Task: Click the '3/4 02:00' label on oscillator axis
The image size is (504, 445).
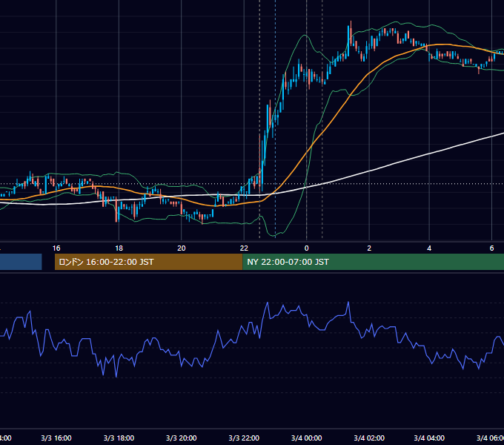Action: point(369,438)
